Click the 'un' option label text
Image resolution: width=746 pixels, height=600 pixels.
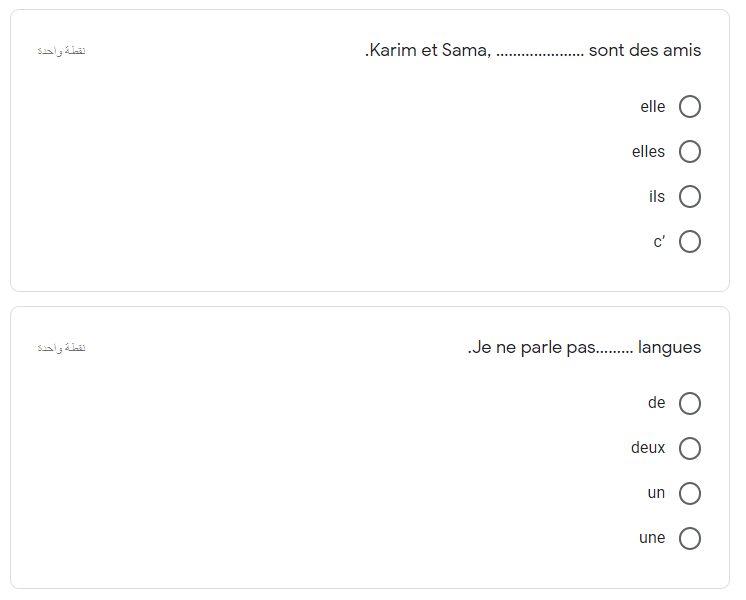pos(656,493)
